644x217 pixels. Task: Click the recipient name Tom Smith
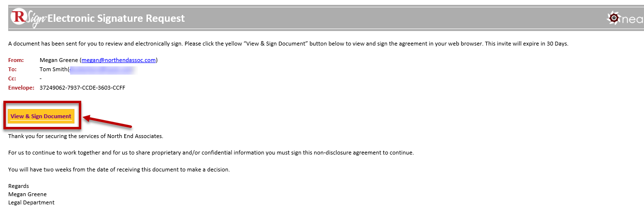pos(54,69)
